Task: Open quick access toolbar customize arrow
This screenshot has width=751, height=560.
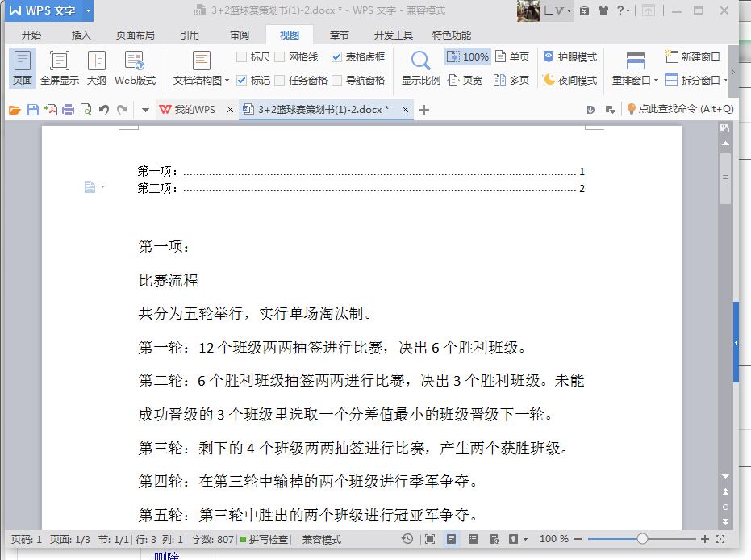Action: tap(145, 110)
